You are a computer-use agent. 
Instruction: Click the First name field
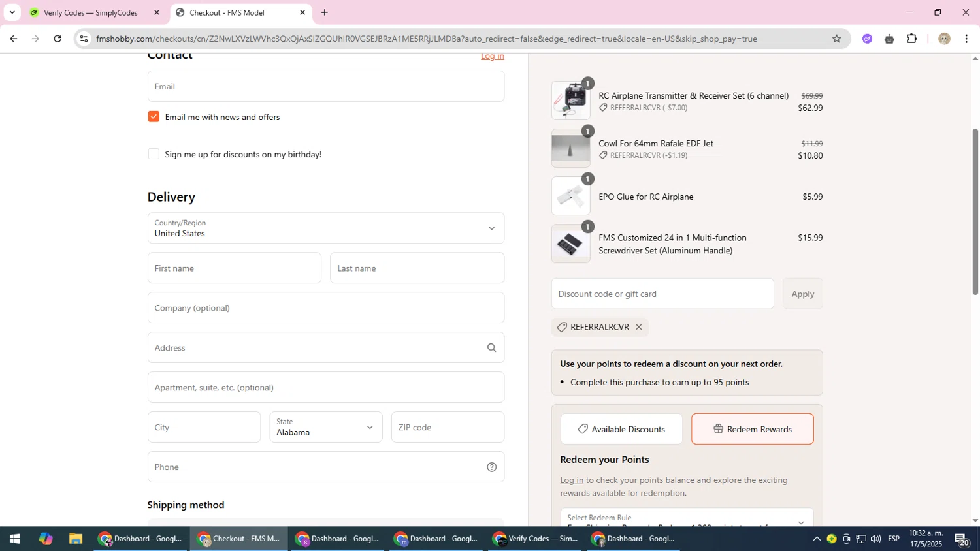point(235,268)
